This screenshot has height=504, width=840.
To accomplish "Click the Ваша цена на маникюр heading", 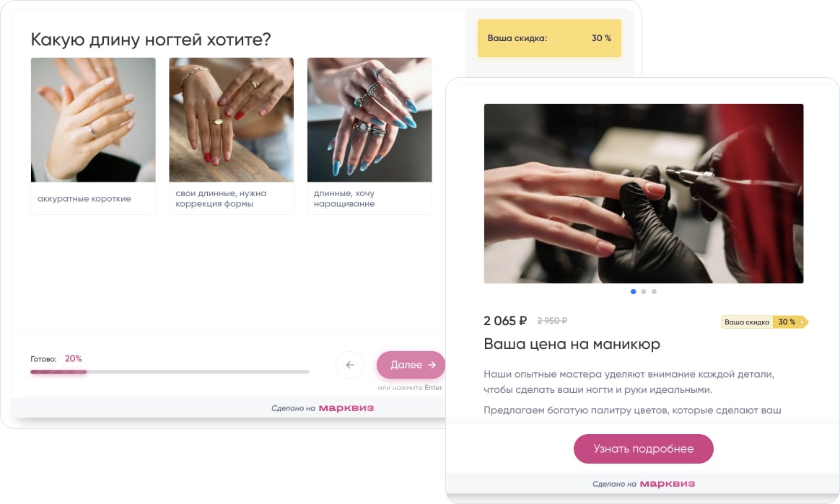I will coord(572,344).
